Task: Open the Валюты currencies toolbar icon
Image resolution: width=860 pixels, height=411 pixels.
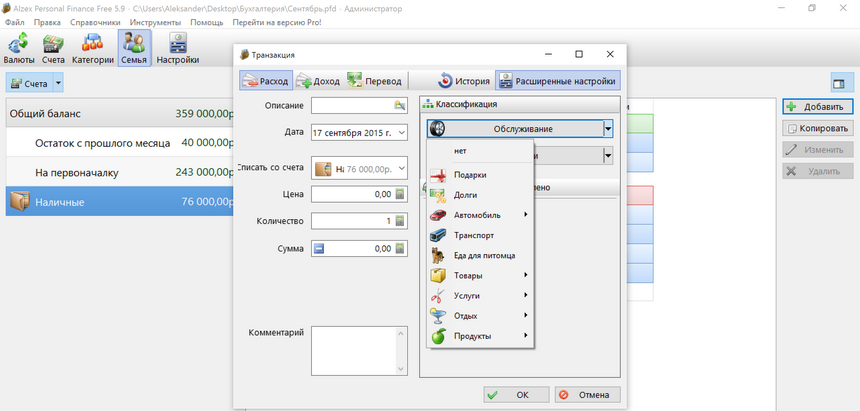Action: [x=18, y=48]
